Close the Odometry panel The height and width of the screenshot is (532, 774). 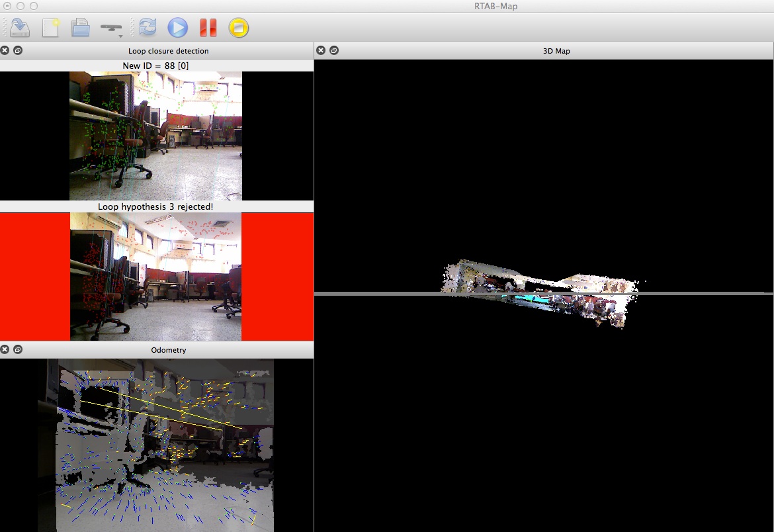pos(5,349)
